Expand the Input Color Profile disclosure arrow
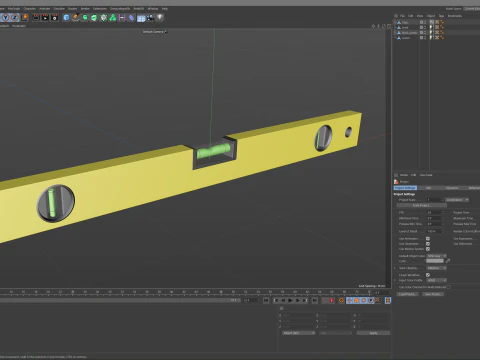 [x=395, y=280]
